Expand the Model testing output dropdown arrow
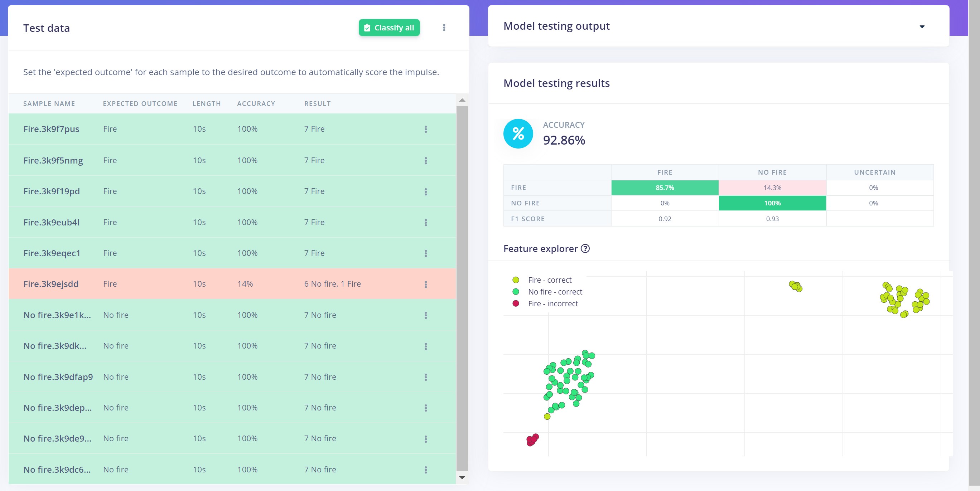The width and height of the screenshot is (980, 491). [x=922, y=26]
